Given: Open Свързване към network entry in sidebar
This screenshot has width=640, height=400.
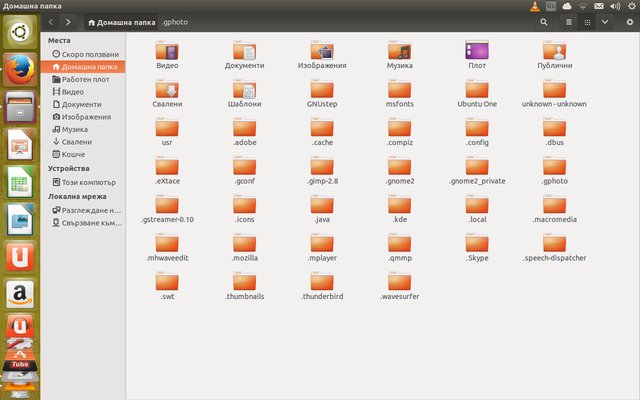Looking at the screenshot, I should click(91, 223).
